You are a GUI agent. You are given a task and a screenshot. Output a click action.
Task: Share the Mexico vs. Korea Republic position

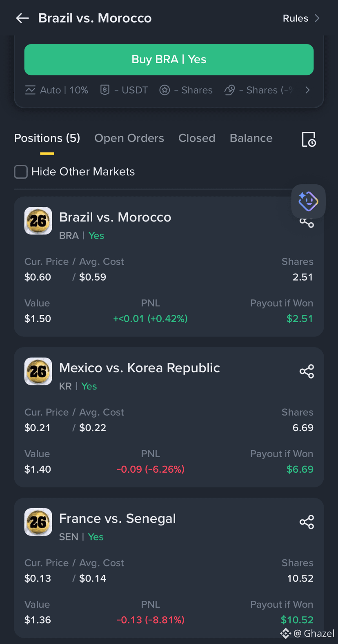pyautogui.click(x=307, y=372)
